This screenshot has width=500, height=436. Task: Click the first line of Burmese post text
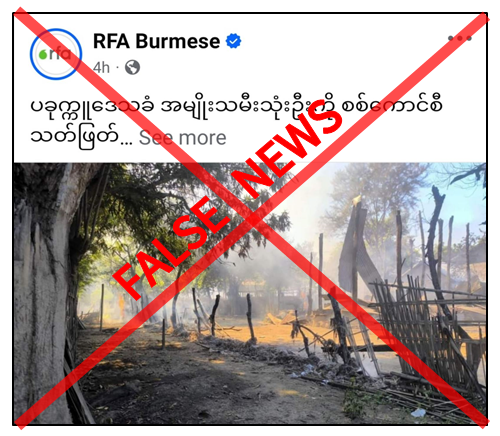click(x=236, y=107)
